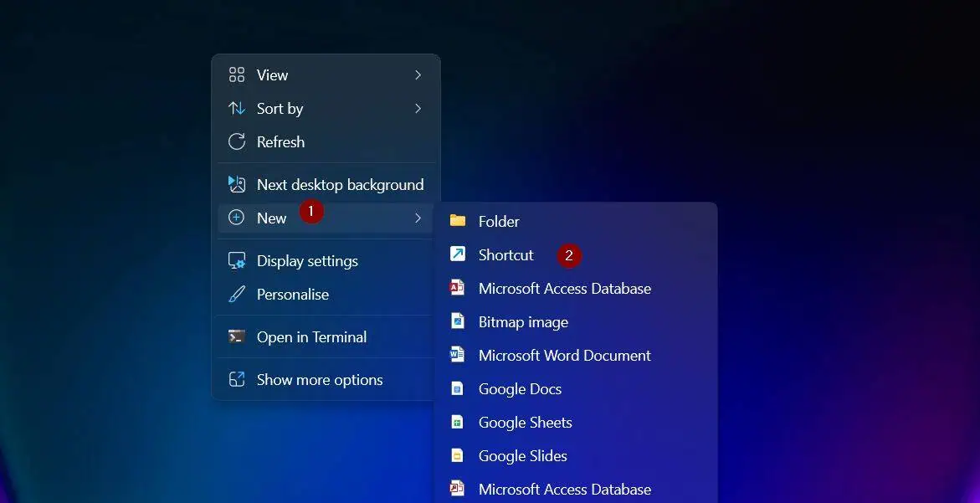Screen dimensions: 980x503
Task: Open the Sort by menu entry
Action: (326, 108)
